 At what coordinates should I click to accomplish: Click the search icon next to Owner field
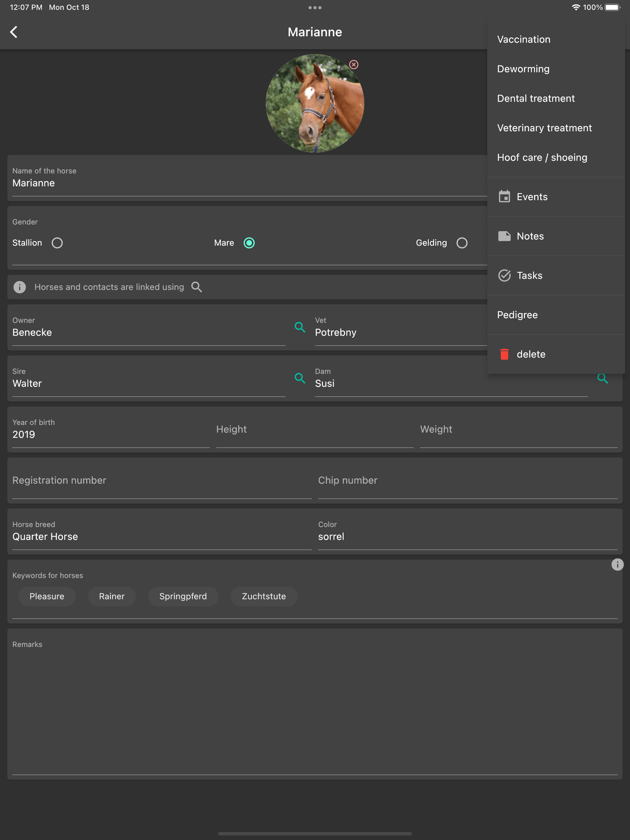[300, 327]
